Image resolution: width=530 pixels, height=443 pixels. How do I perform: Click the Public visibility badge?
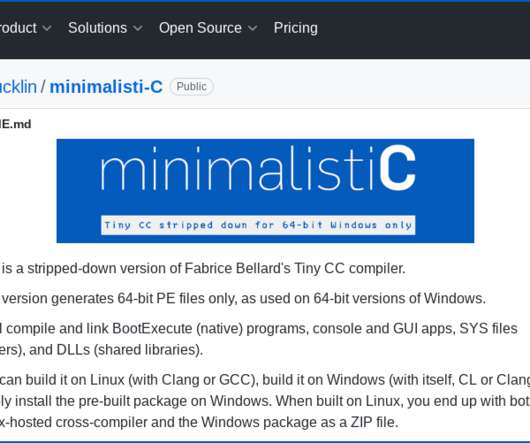[x=192, y=87]
